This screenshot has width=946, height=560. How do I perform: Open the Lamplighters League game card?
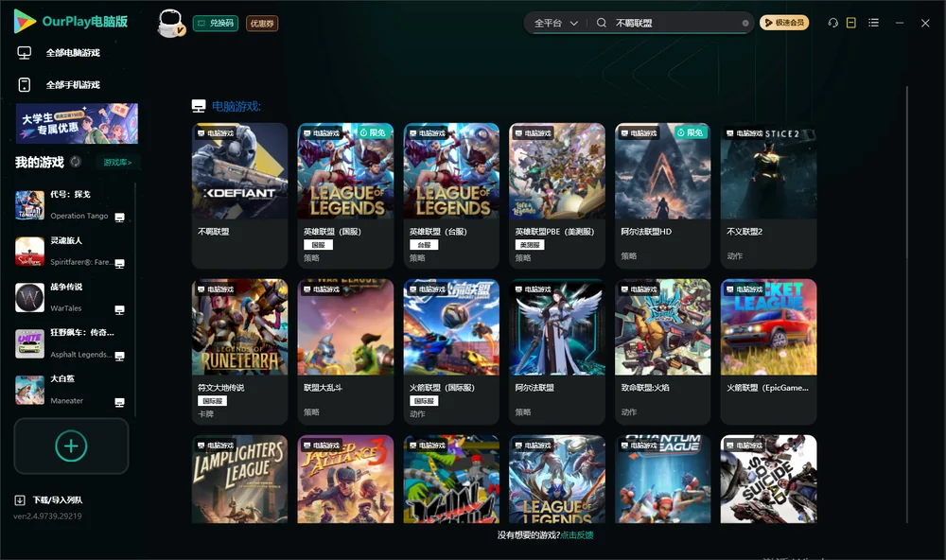(x=239, y=480)
